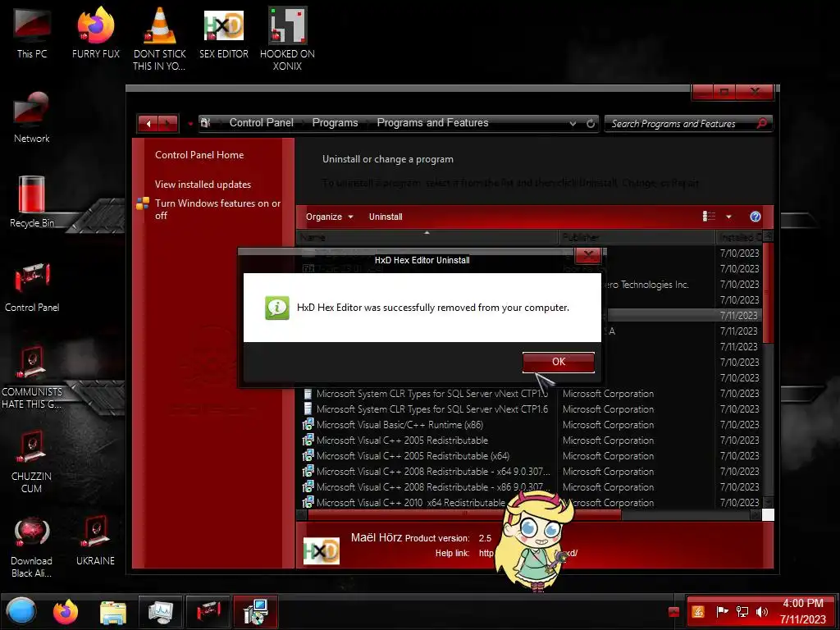The width and height of the screenshot is (840, 630).
Task: Open the Recycle Bin
Action: coord(32,203)
